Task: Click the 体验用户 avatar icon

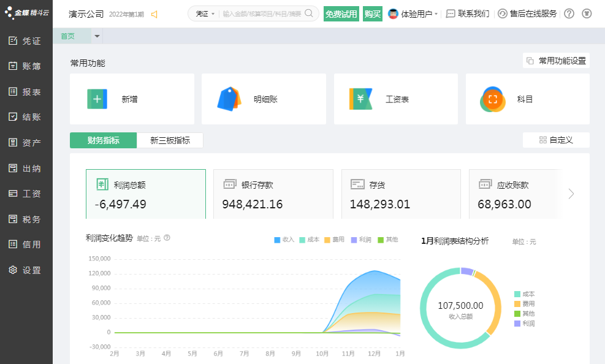Action: point(393,14)
